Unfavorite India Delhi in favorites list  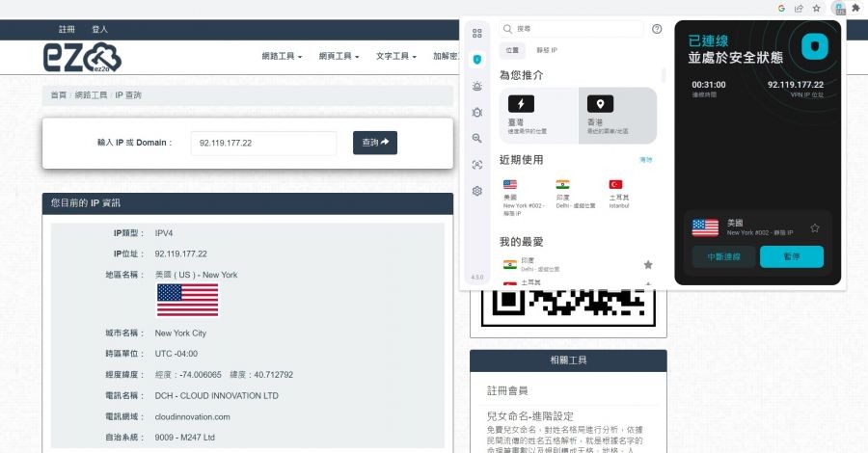pos(648,265)
